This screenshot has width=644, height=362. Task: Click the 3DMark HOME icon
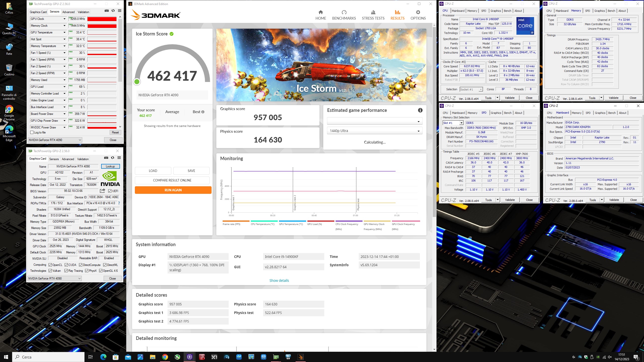click(320, 12)
